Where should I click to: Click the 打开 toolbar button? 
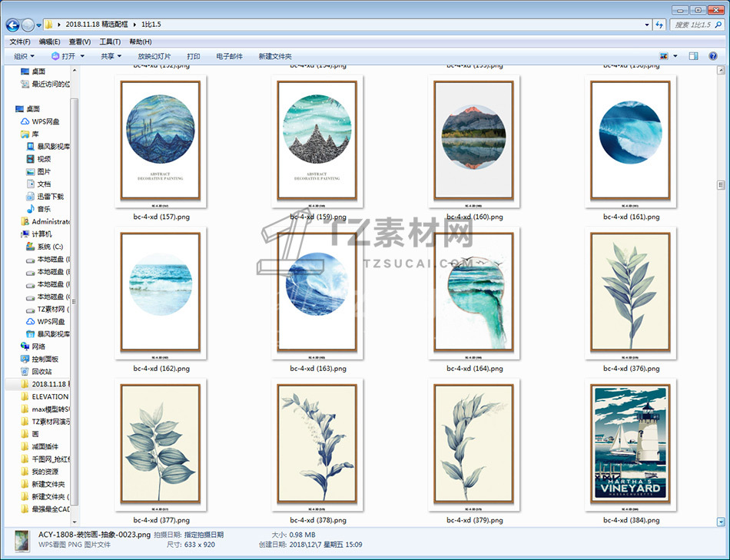[x=63, y=56]
